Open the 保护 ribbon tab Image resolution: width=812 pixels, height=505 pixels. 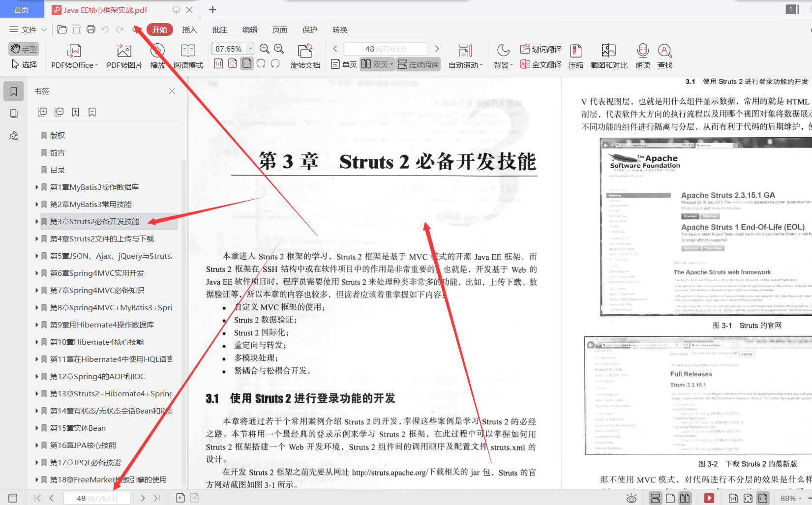[x=310, y=30]
